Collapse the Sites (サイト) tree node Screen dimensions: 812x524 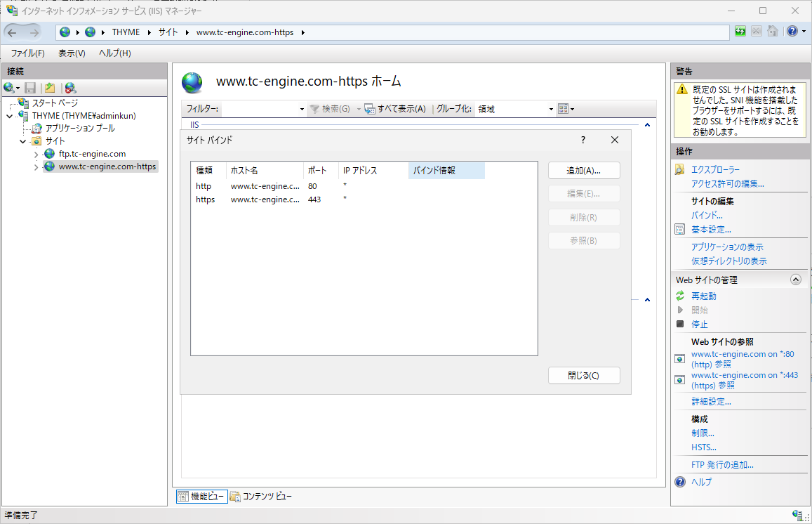tap(22, 141)
